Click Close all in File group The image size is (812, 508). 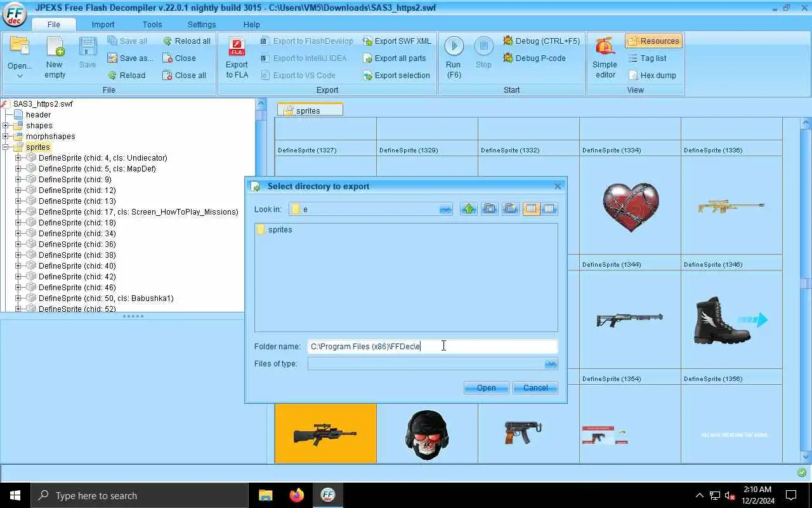pos(185,75)
